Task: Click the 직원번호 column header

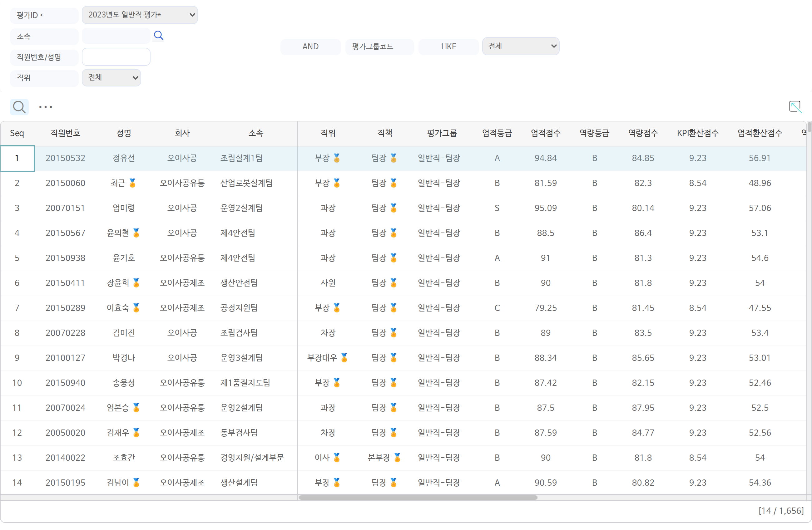Action: 66,133
